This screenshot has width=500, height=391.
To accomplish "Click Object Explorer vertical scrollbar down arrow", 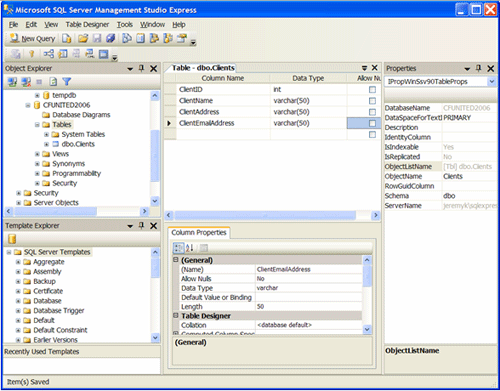I will click(x=155, y=201).
